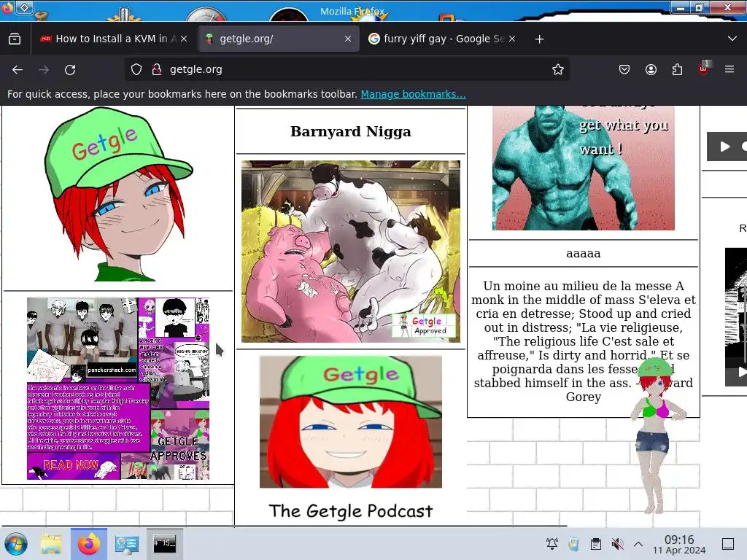Close the Google Search tab

(512, 39)
